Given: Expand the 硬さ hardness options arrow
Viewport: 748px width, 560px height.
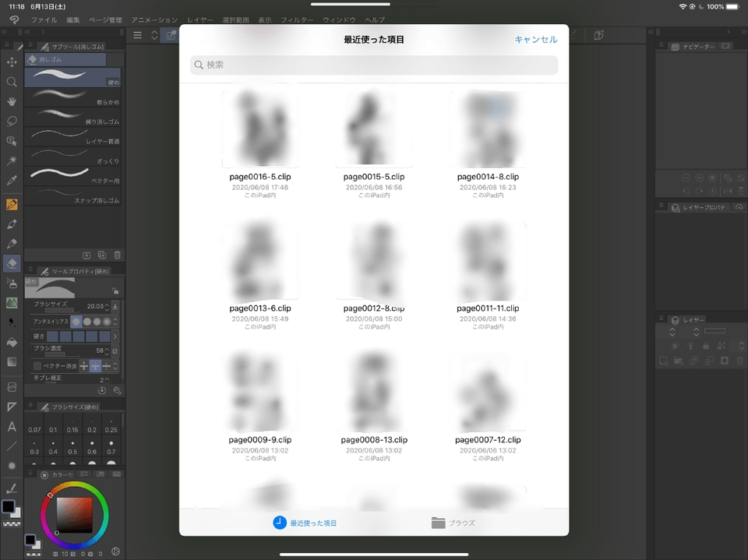Looking at the screenshot, I should coord(115,336).
